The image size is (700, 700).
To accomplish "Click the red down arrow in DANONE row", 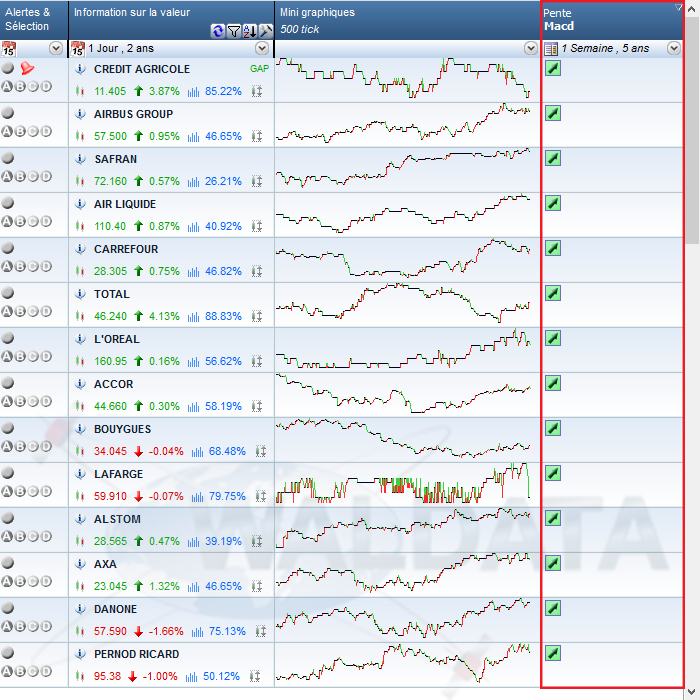I will pyautogui.click(x=138, y=631).
